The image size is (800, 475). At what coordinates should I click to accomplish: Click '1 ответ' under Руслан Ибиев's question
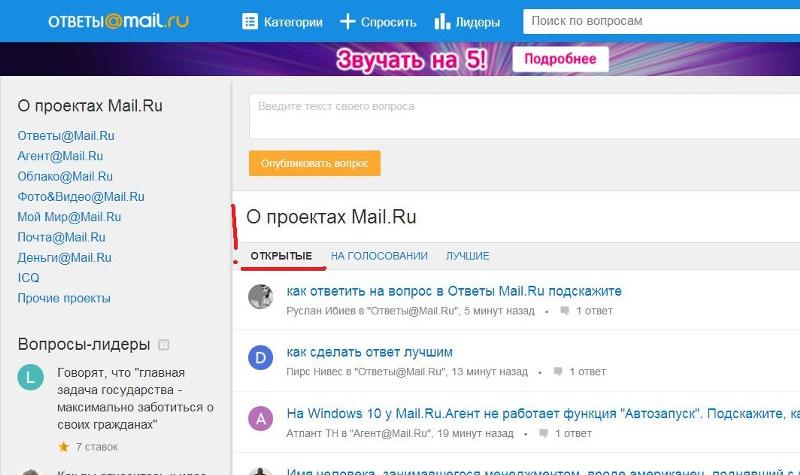click(x=594, y=311)
